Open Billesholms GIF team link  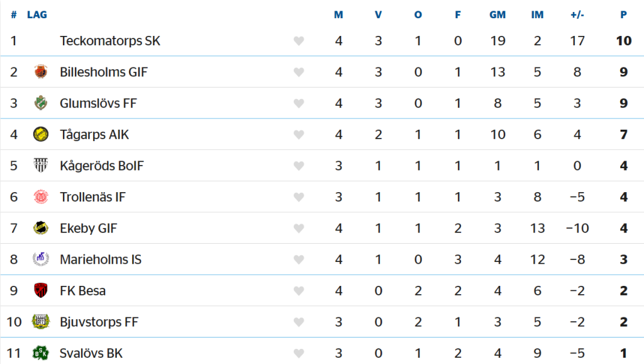104,72
